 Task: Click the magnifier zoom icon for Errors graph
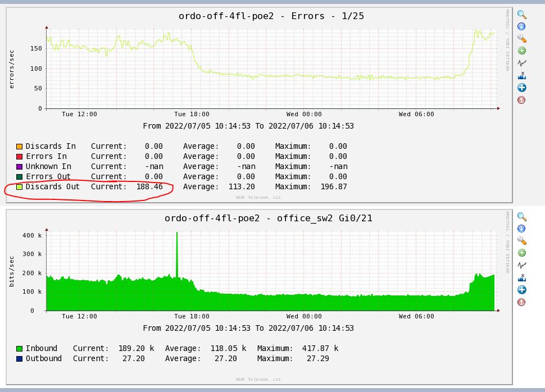(521, 15)
